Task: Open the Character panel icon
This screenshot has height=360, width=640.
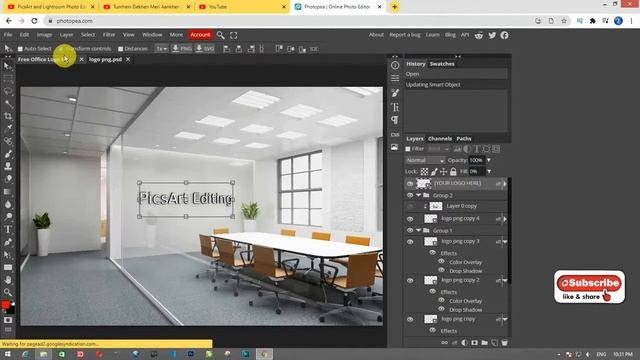Action: (395, 107)
